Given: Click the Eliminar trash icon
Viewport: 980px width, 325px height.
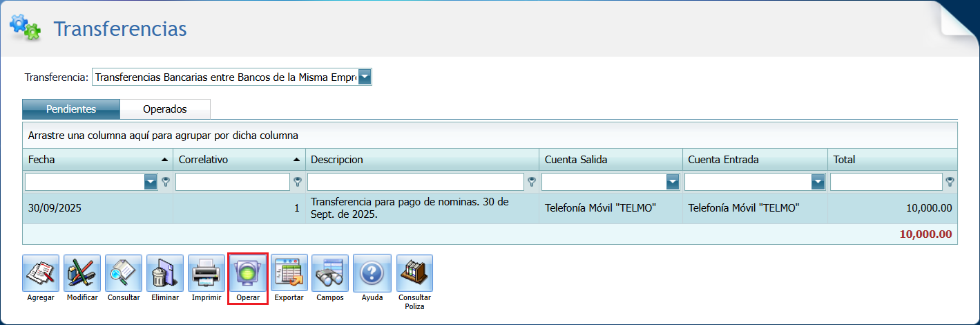Looking at the screenshot, I should (165, 273).
